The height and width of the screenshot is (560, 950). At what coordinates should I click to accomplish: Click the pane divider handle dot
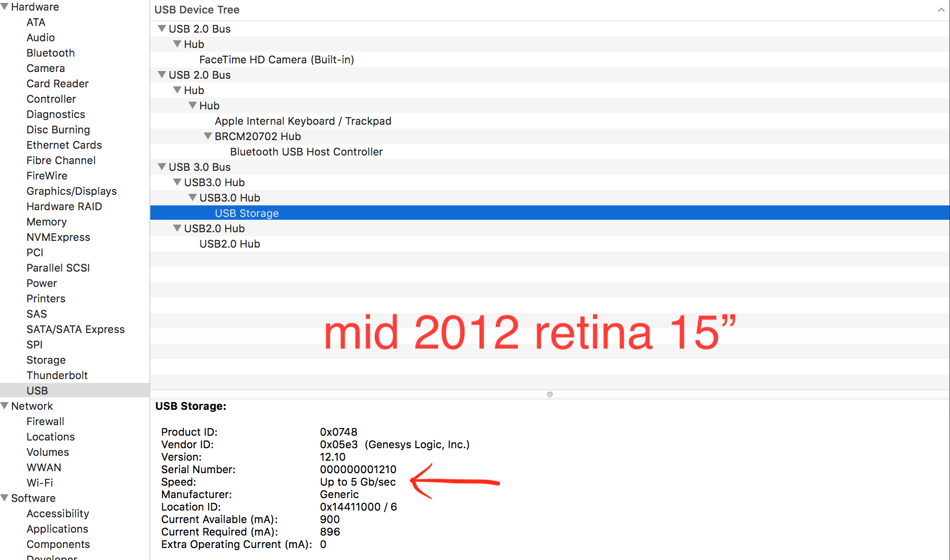click(550, 394)
